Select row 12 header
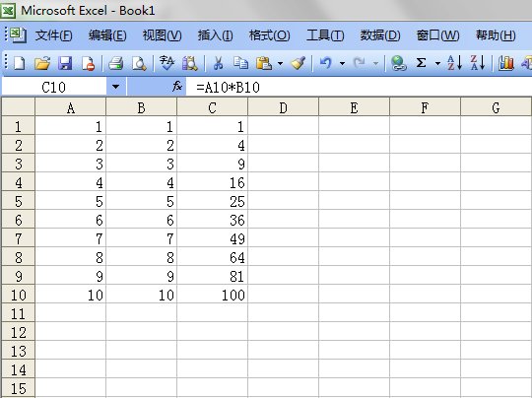 tap(19, 333)
